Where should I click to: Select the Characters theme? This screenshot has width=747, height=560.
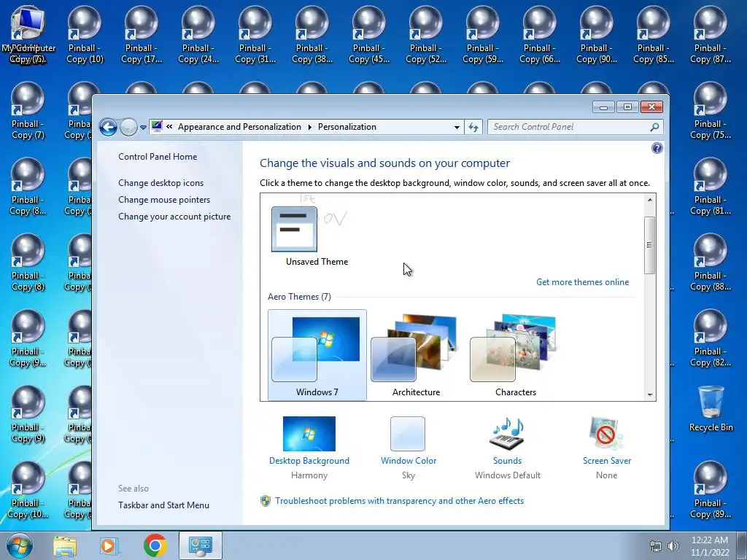pyautogui.click(x=516, y=355)
